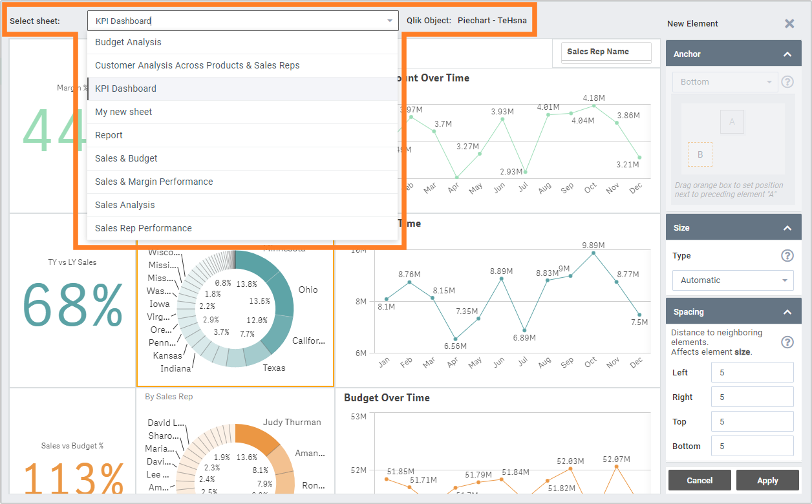Select Sales Rep Performance sheet
The image size is (812, 504).
[x=242, y=228]
